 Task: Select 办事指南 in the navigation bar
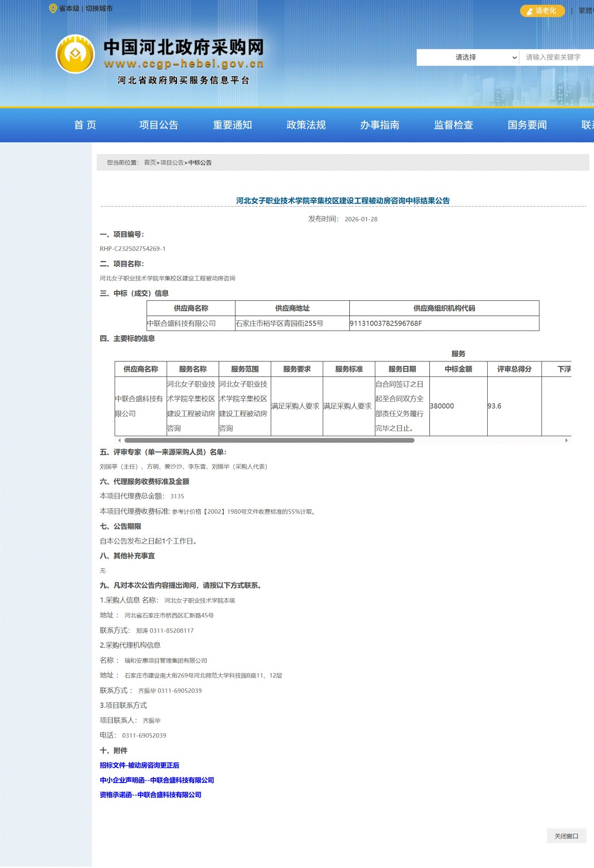(380, 125)
